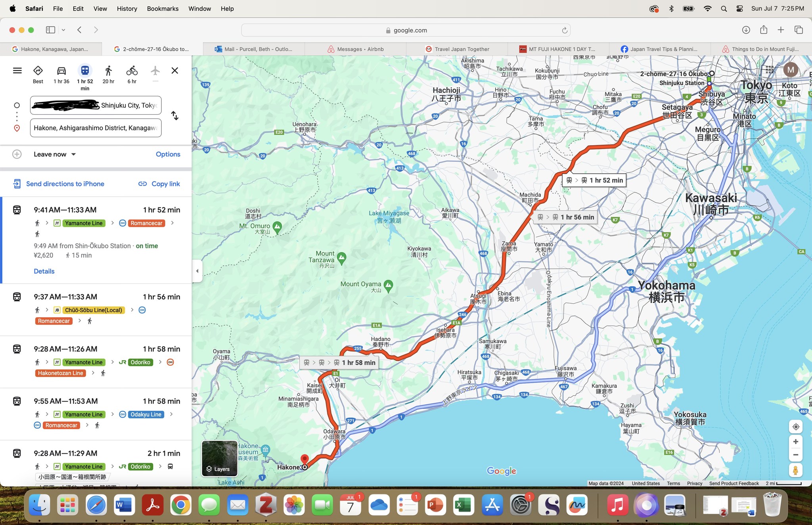812x525 pixels.
Task: Open the sidebar tab group dropdown
Action: [x=63, y=30]
